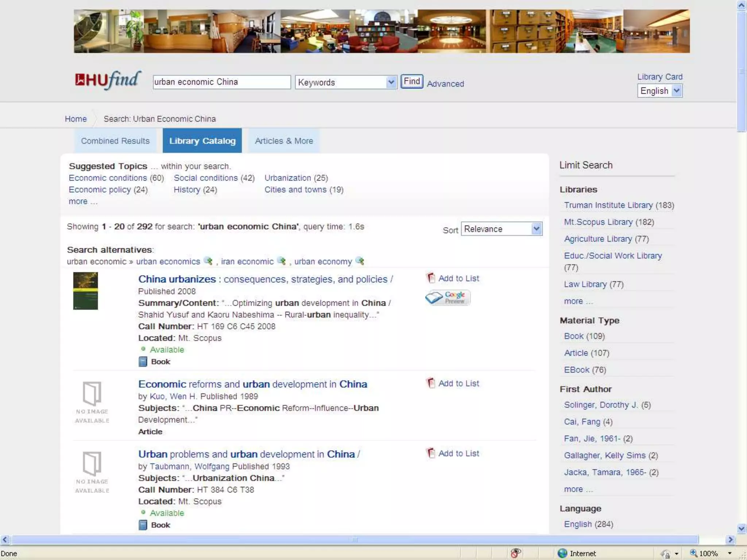Click Add to List icon for Urban problems book
This screenshot has height=560, width=747.
(431, 453)
